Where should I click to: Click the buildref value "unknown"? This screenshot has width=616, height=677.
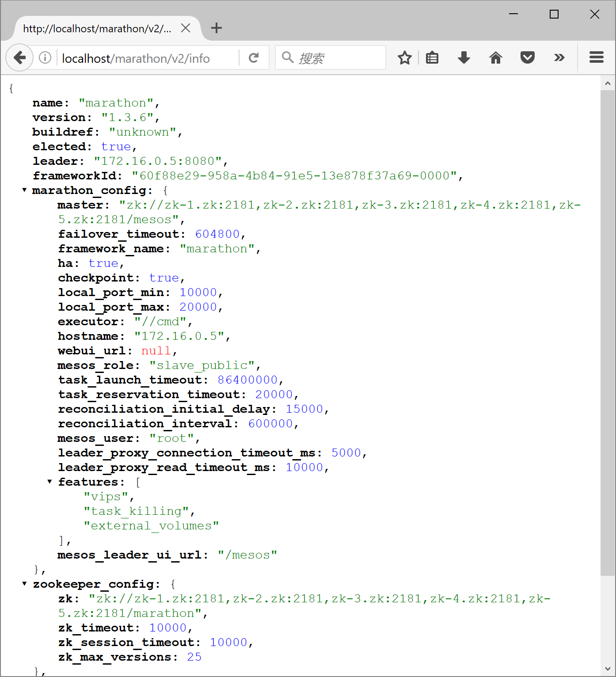point(143,132)
